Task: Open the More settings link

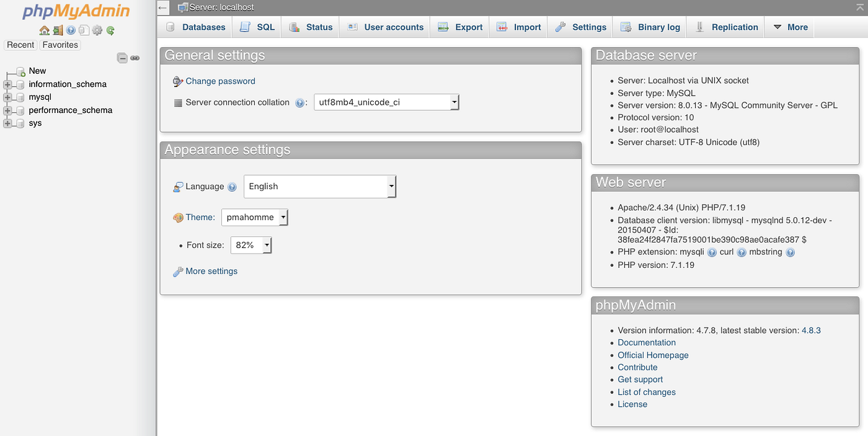Action: [x=211, y=272]
